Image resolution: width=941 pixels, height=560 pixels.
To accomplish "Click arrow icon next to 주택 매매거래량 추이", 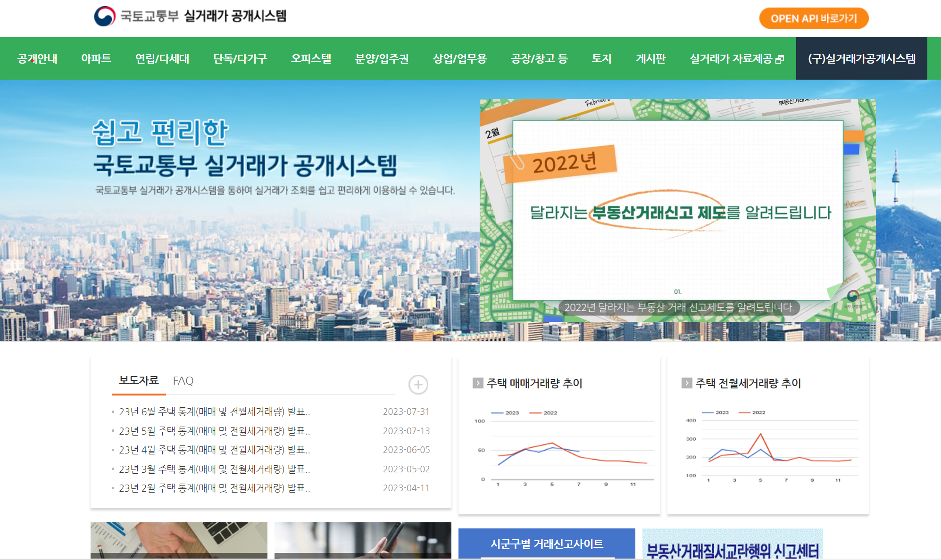I will [478, 383].
